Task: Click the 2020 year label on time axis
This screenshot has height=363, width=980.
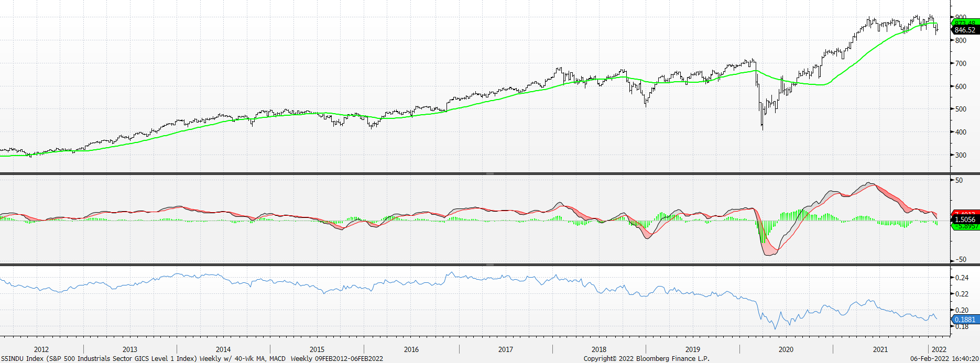Action: click(x=786, y=349)
